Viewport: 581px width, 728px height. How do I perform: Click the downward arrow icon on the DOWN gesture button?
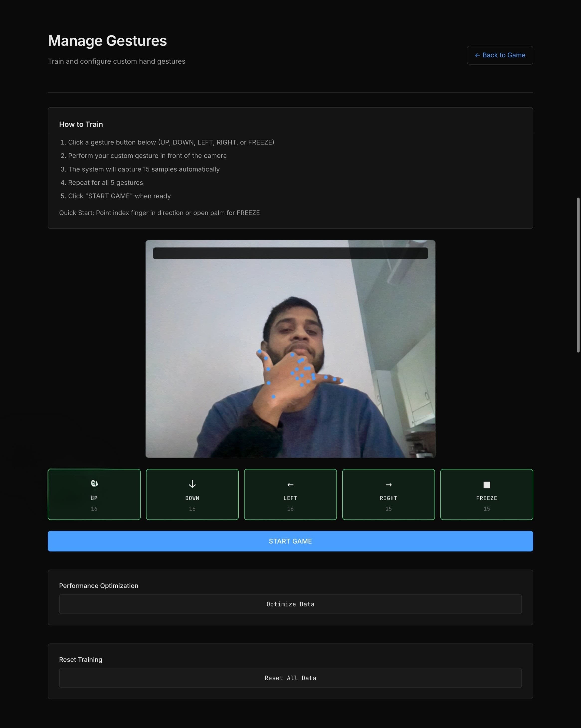[192, 484]
